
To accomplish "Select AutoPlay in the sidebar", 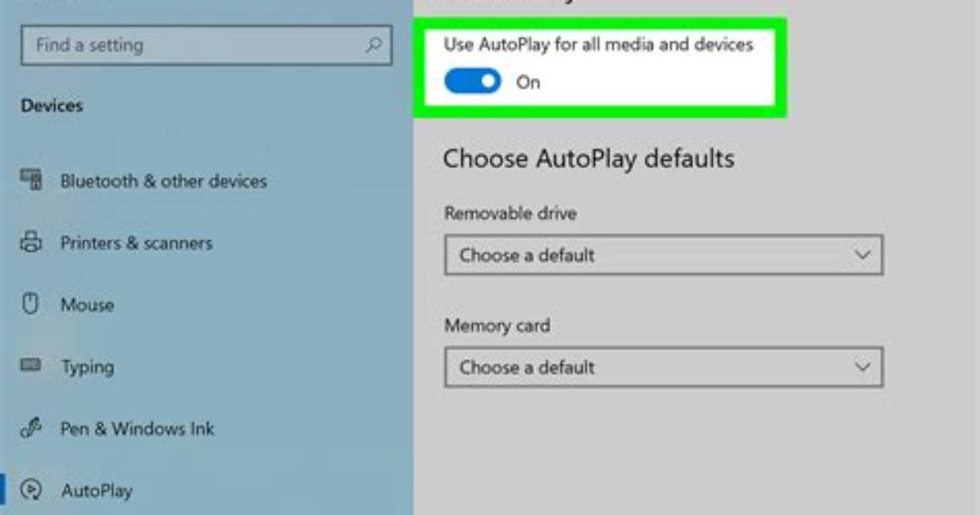I will coord(97,490).
